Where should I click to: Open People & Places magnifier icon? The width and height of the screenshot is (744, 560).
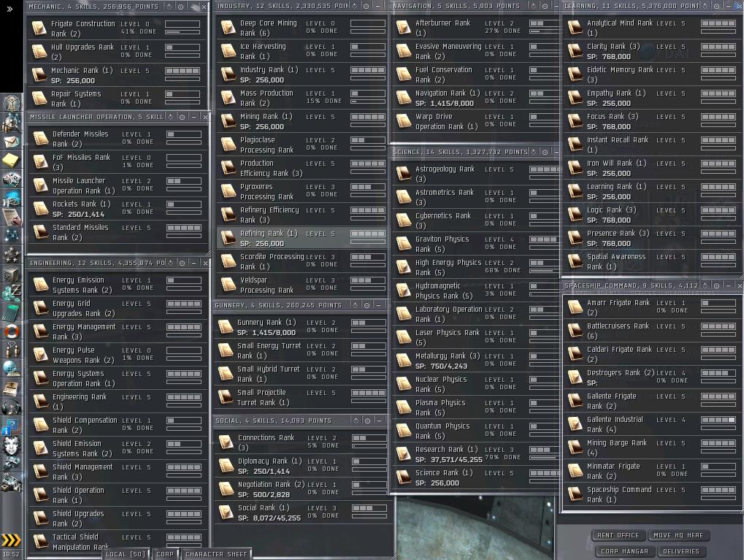pyautogui.click(x=12, y=123)
